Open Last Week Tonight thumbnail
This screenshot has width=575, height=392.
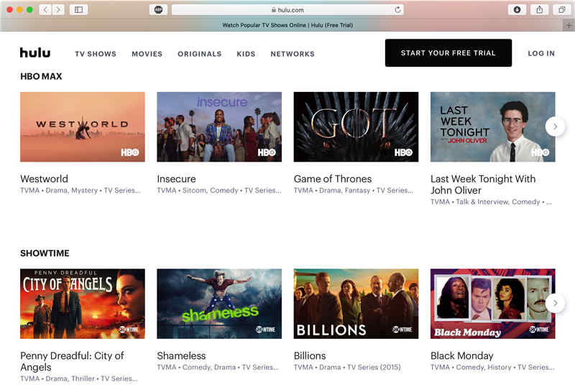(493, 127)
